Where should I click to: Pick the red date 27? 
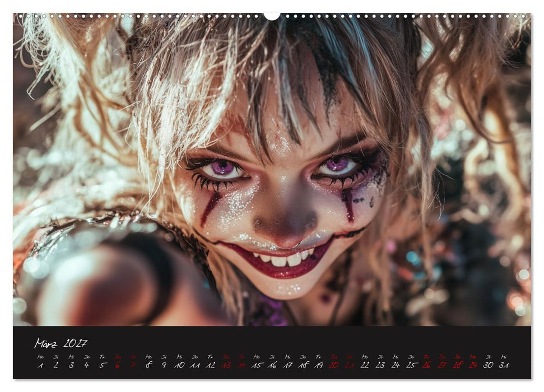(442, 365)
